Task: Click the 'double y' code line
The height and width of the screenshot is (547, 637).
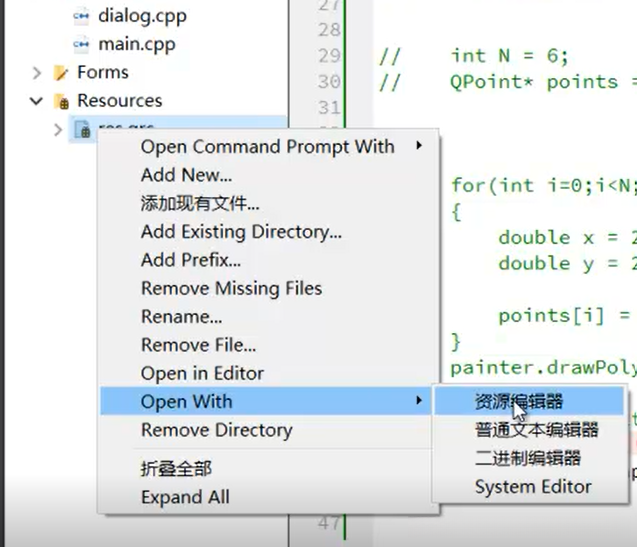Action: pos(568,264)
